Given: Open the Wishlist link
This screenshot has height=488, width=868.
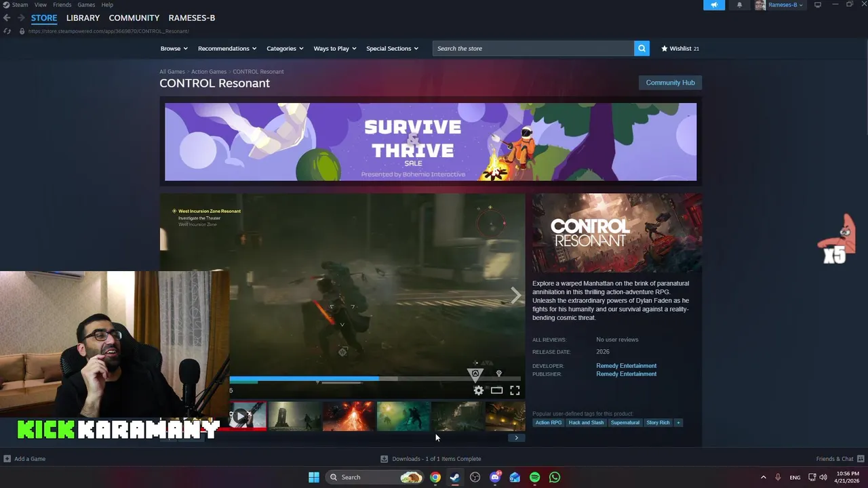Looking at the screenshot, I should point(680,49).
